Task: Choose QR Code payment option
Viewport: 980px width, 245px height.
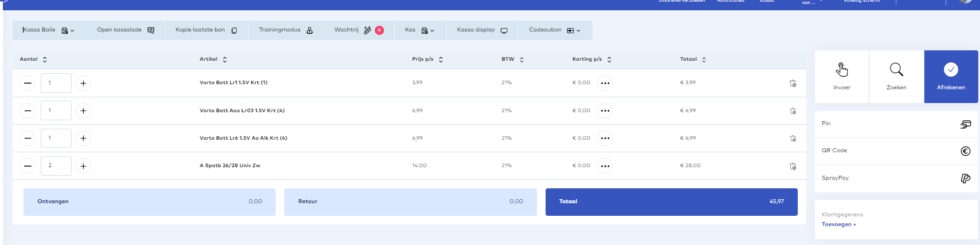Action: tap(896, 151)
